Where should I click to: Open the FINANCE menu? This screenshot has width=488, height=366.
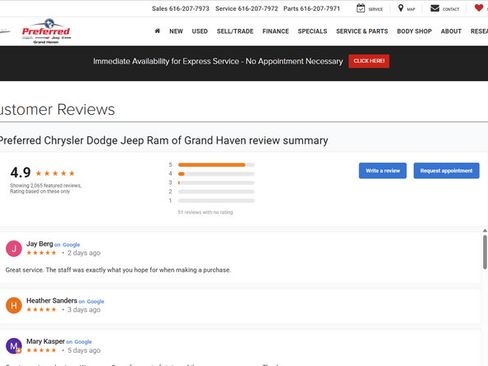tap(275, 31)
